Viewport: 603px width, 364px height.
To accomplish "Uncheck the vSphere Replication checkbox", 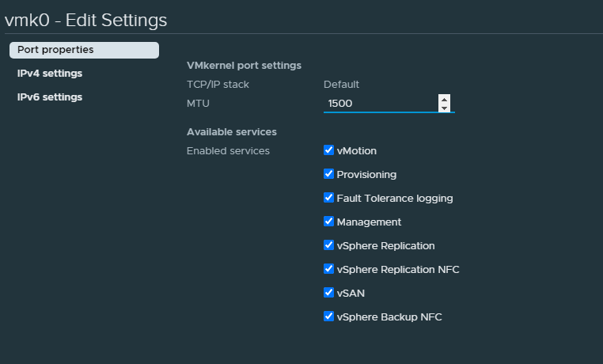I will pos(329,245).
